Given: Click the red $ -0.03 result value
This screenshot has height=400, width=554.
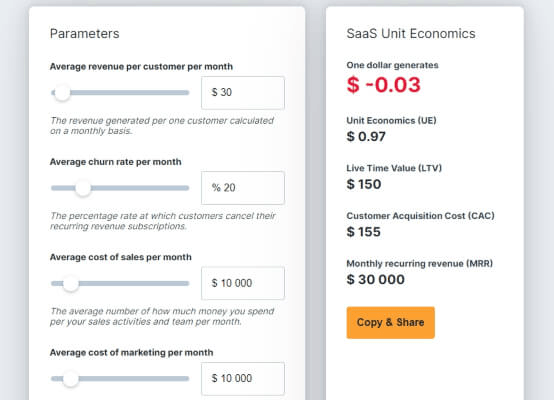Looking at the screenshot, I should 384,85.
